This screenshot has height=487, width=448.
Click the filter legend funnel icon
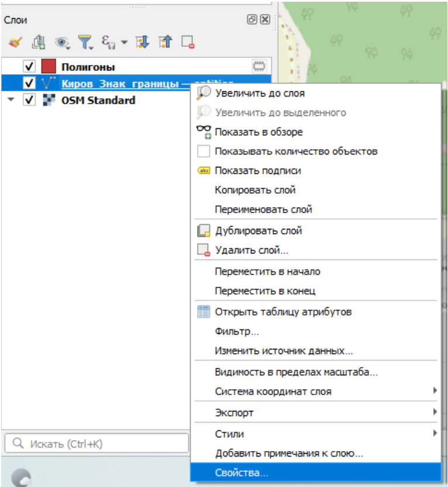point(85,42)
